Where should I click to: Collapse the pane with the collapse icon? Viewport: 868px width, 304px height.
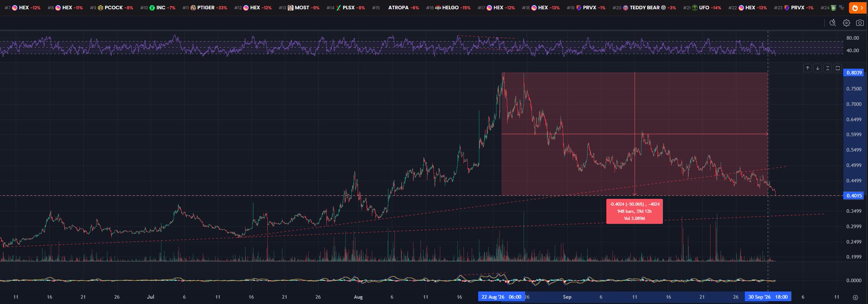tap(827, 68)
